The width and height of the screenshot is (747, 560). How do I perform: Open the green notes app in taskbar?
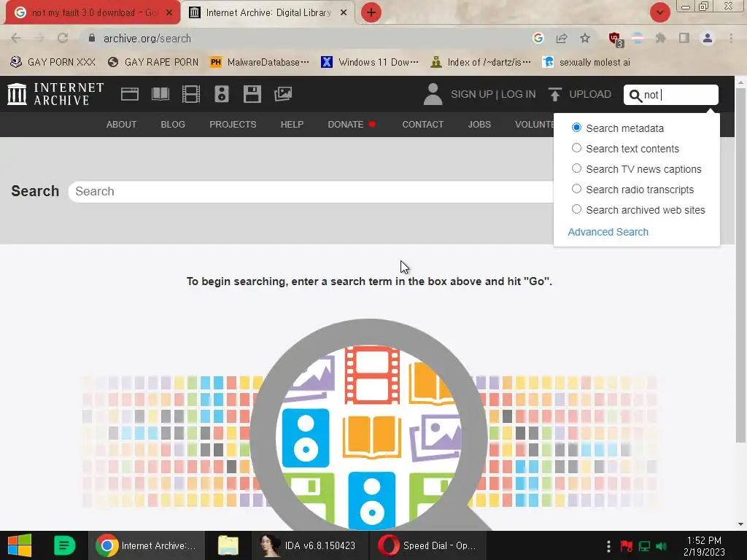[x=65, y=545]
